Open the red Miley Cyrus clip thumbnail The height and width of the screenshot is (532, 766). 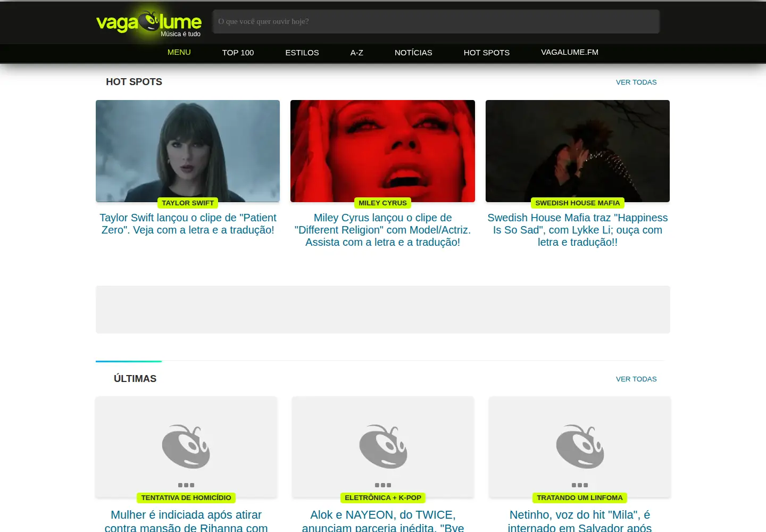pos(382,151)
